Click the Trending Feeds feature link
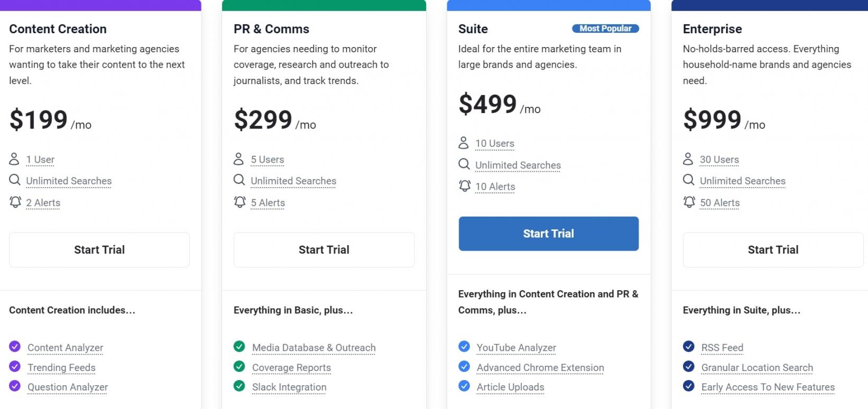Viewport: 868px width, 409px height. [61, 368]
